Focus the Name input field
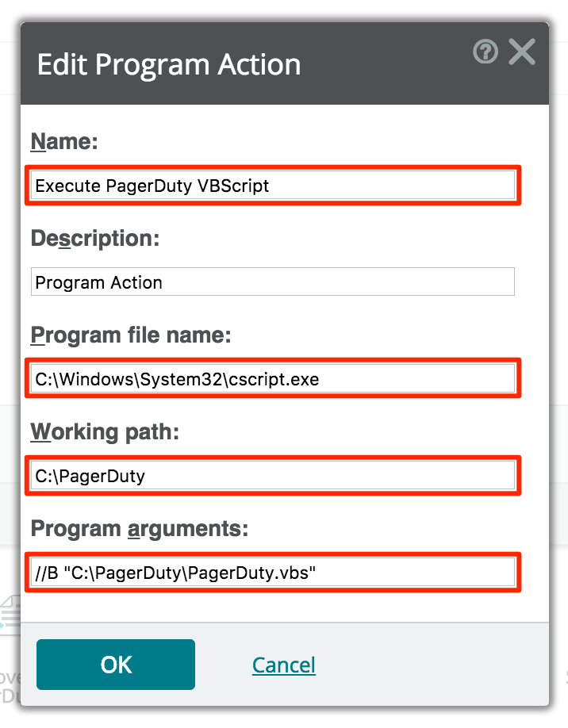Image resolution: width=568 pixels, height=728 pixels. [x=273, y=186]
